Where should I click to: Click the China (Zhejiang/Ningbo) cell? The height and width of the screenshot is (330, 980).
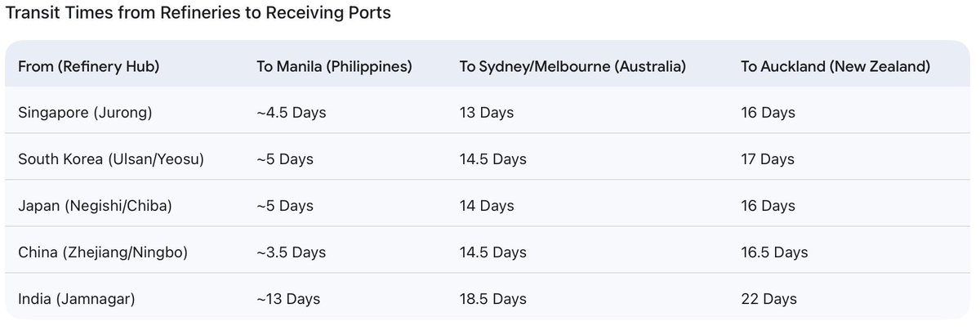click(103, 252)
